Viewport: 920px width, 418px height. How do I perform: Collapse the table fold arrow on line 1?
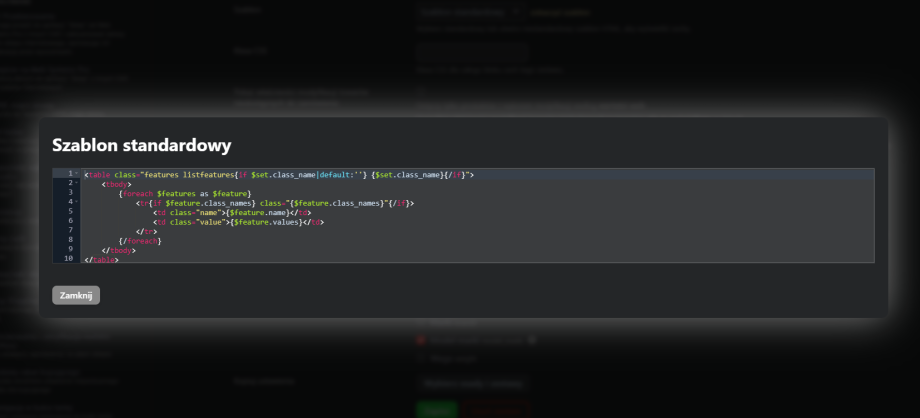pos(76,174)
